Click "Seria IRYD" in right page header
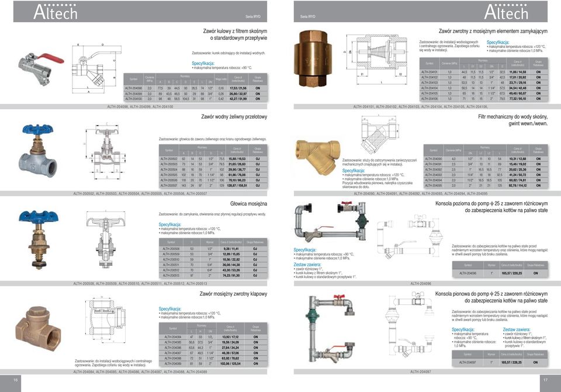 [308, 16]
